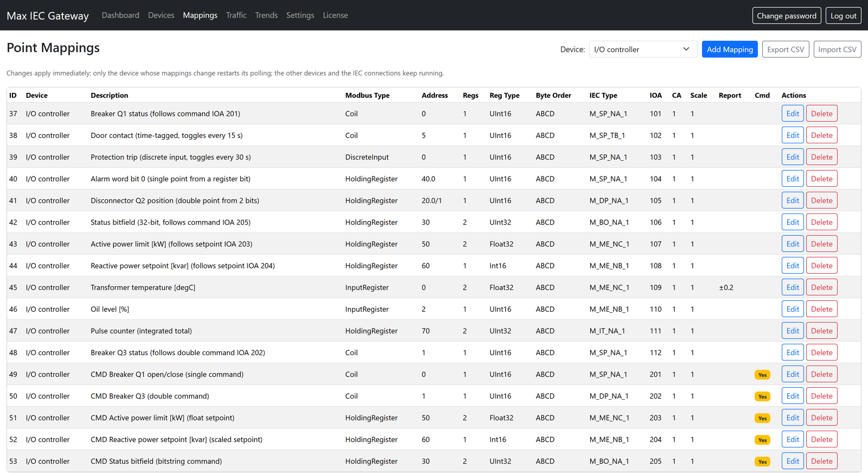Viewport: 868px width, 473px height.
Task: Switch to the Traffic page
Action: [x=236, y=15]
